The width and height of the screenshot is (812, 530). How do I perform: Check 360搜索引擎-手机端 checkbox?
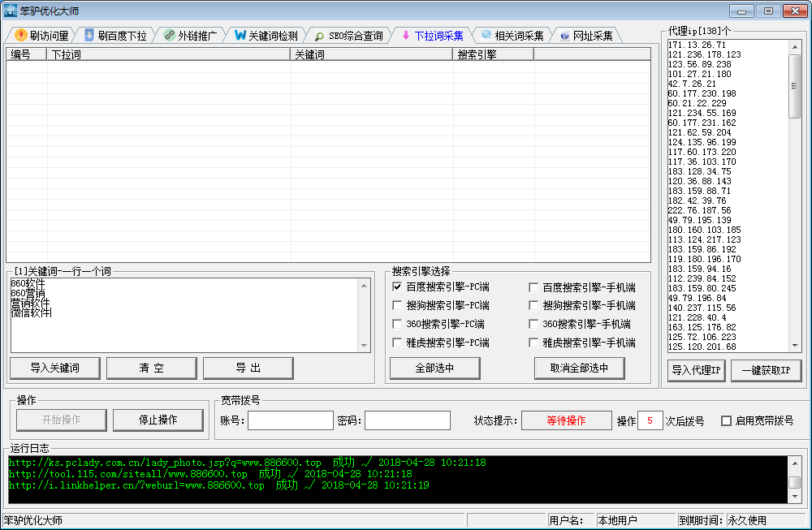click(533, 324)
